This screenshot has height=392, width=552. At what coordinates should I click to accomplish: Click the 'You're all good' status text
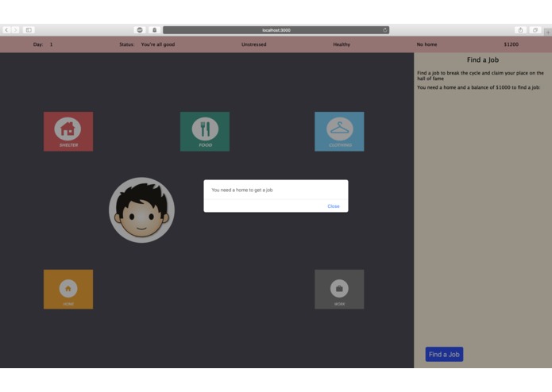click(158, 44)
